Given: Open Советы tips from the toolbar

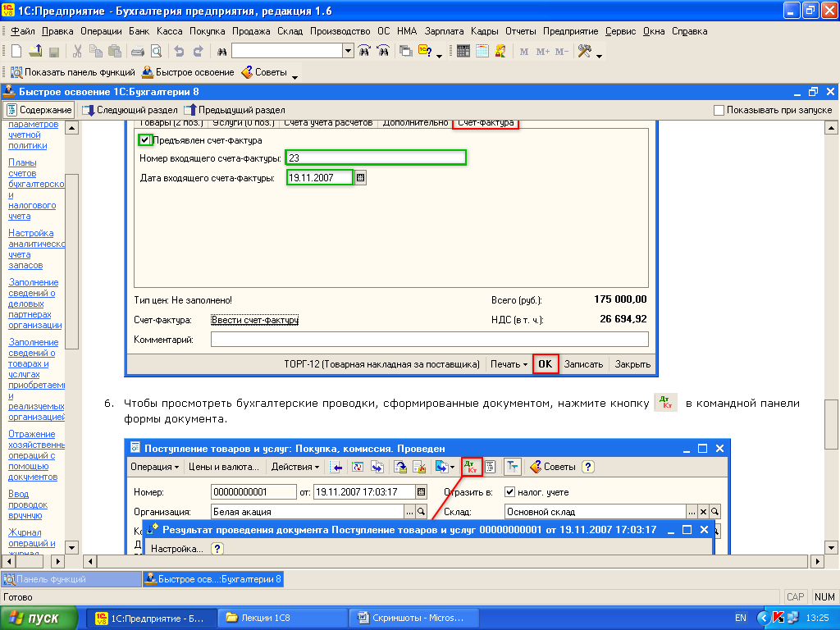Looking at the screenshot, I should point(265,72).
